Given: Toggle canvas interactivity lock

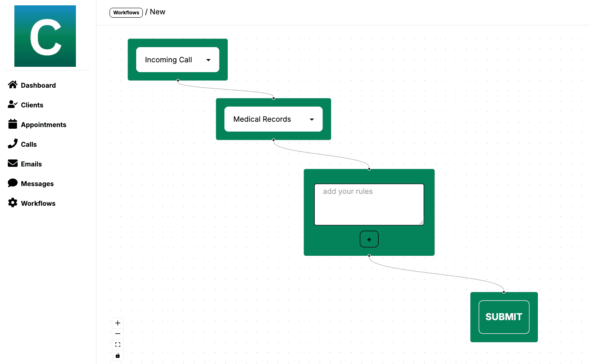Looking at the screenshot, I should 118,355.
